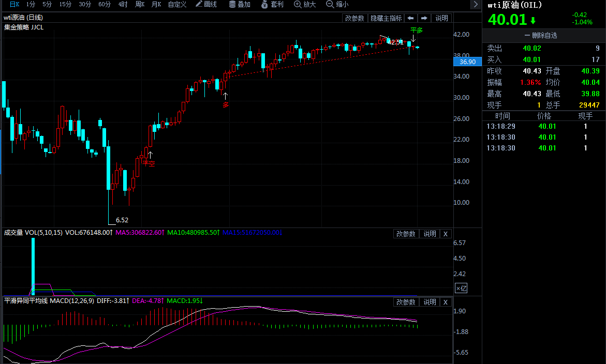Select the 画线 drawing line tool
606x364 pixels.
point(206,4)
